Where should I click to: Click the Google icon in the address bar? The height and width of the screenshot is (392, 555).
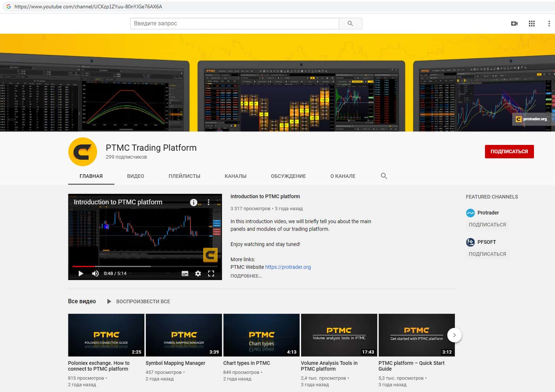pos(8,7)
